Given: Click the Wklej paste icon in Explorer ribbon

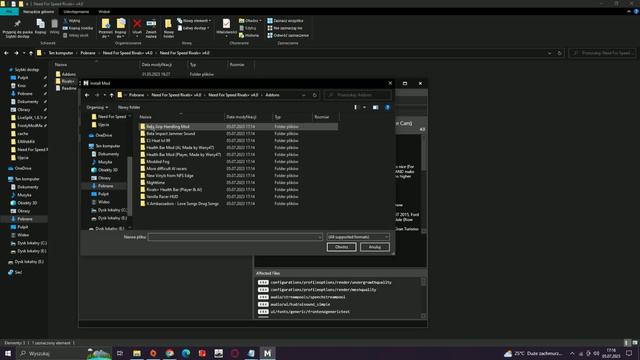Looking at the screenshot, I should click(x=54, y=24).
